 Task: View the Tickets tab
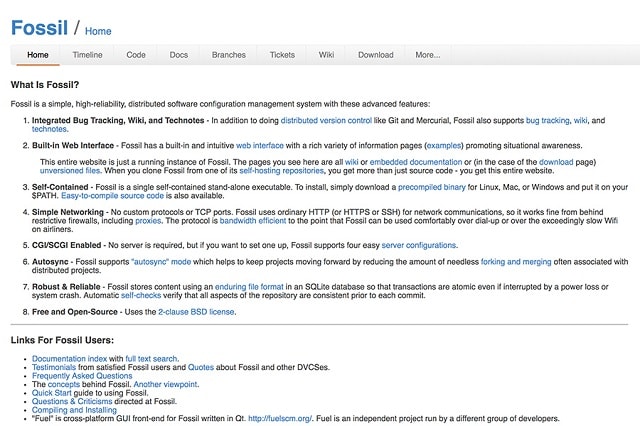(282, 55)
